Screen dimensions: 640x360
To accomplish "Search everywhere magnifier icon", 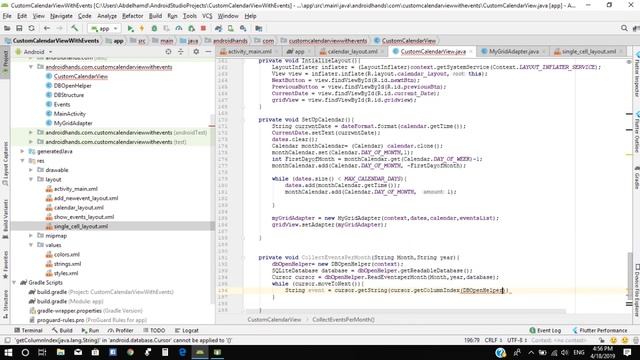I will [624, 28].
